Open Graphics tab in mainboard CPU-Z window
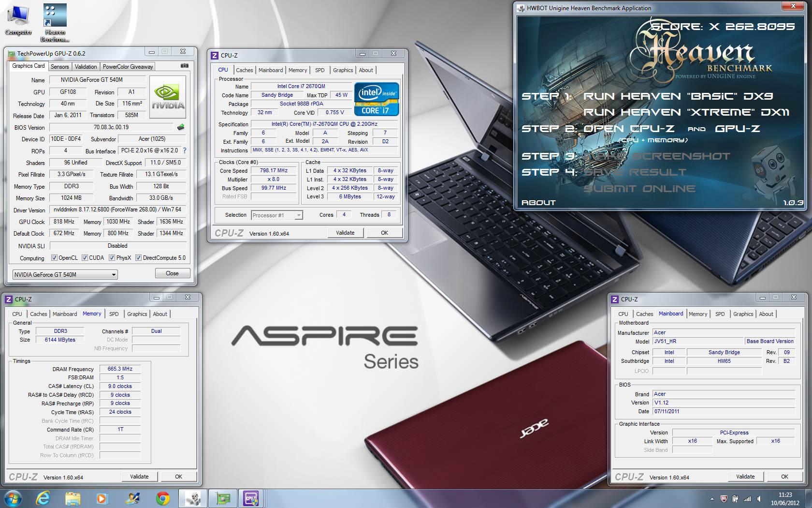The image size is (812, 508). coord(743,314)
